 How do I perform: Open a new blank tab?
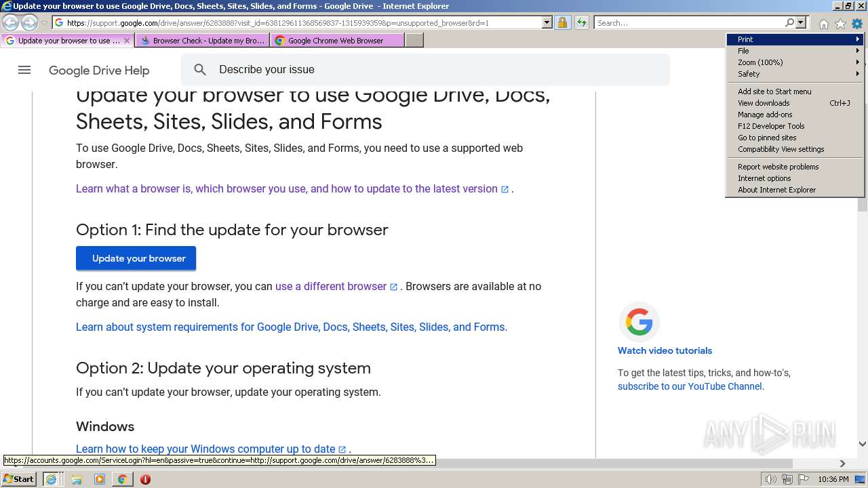(414, 41)
